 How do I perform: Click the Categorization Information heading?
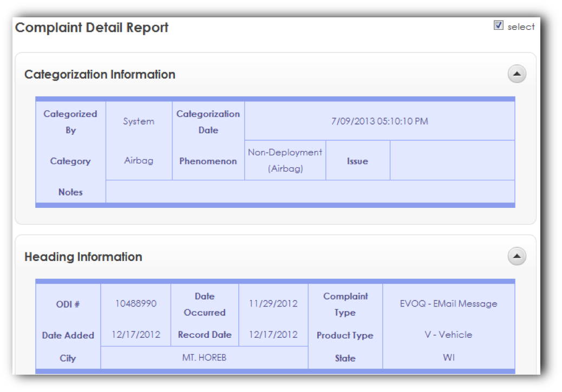[100, 75]
